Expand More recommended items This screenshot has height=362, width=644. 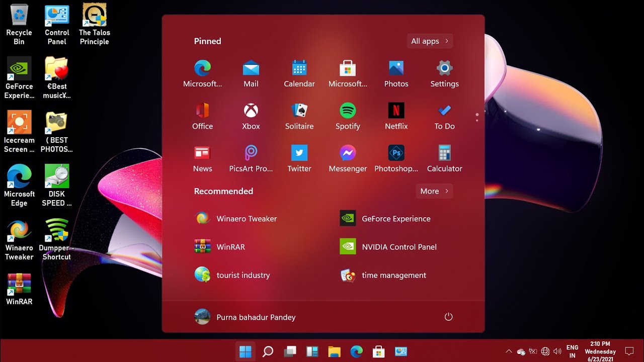coord(434,191)
